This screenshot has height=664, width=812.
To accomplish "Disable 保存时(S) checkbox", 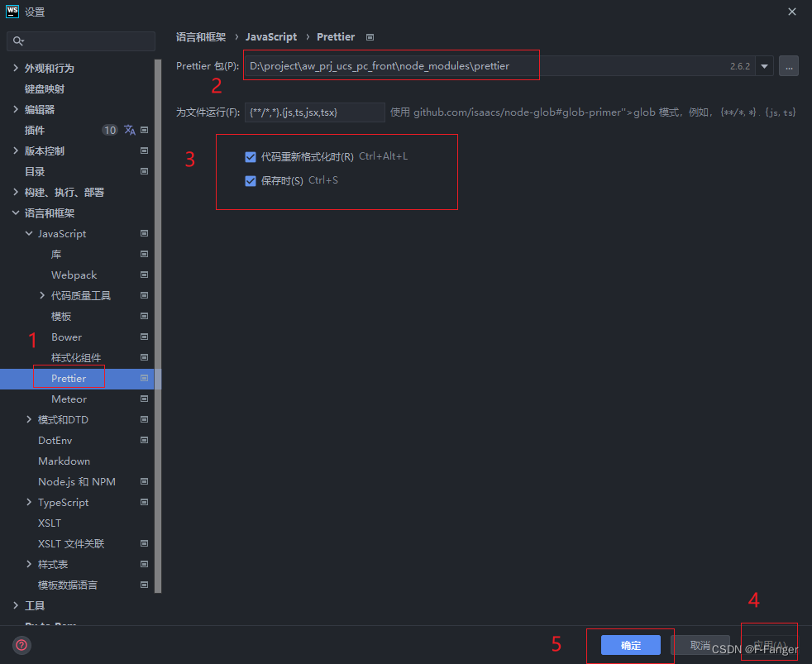I will click(251, 179).
